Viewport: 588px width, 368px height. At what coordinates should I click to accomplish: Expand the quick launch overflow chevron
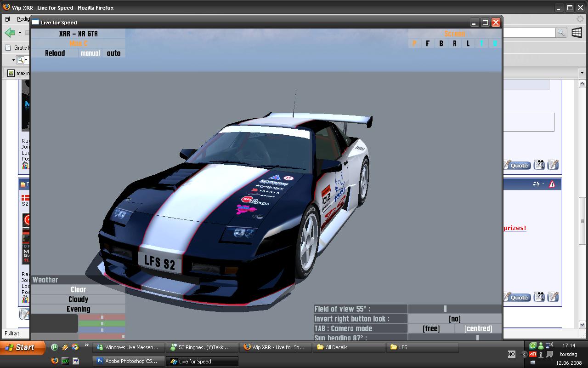[x=86, y=345]
